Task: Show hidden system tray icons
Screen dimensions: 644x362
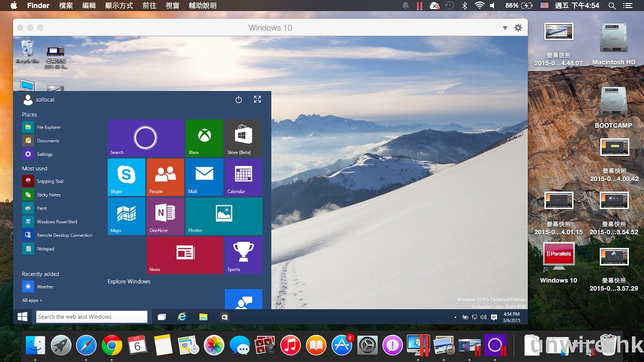Action: tap(456, 317)
